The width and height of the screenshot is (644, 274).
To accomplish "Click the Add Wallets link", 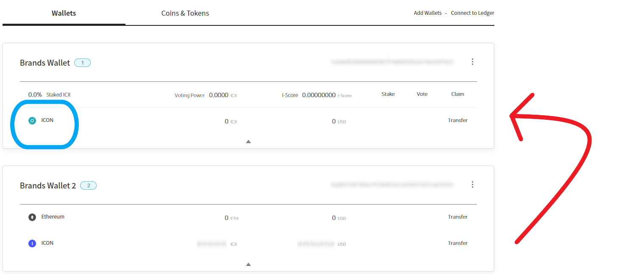I will [428, 13].
